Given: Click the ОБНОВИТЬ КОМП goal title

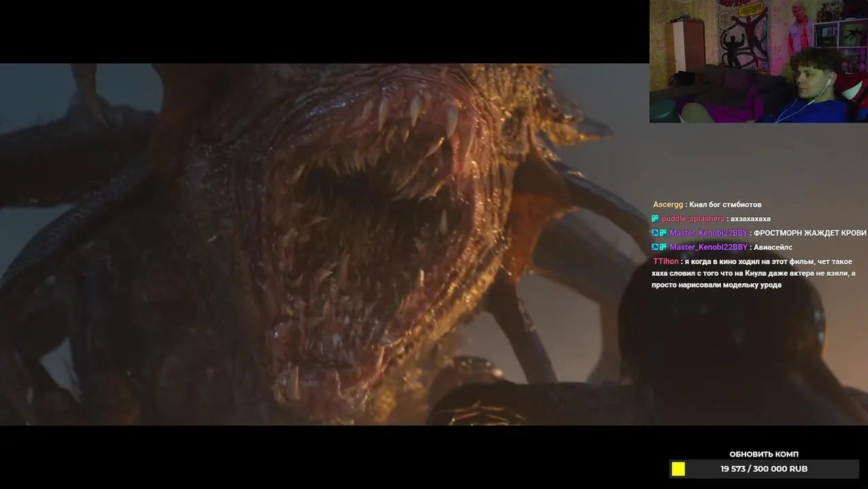Looking at the screenshot, I should tap(764, 454).
